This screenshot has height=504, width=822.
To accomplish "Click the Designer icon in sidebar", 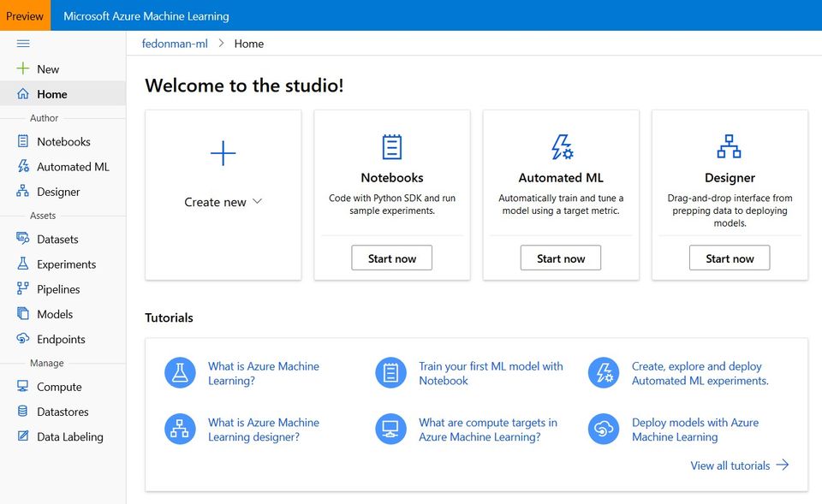I will 22,191.
